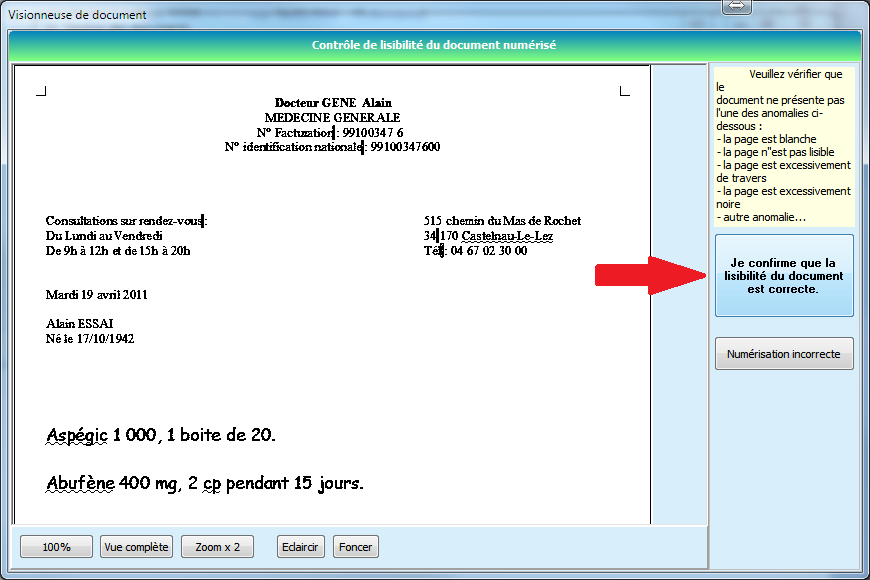The height and width of the screenshot is (580, 870).
Task: Darken the scan with Foncer
Action: 356,547
